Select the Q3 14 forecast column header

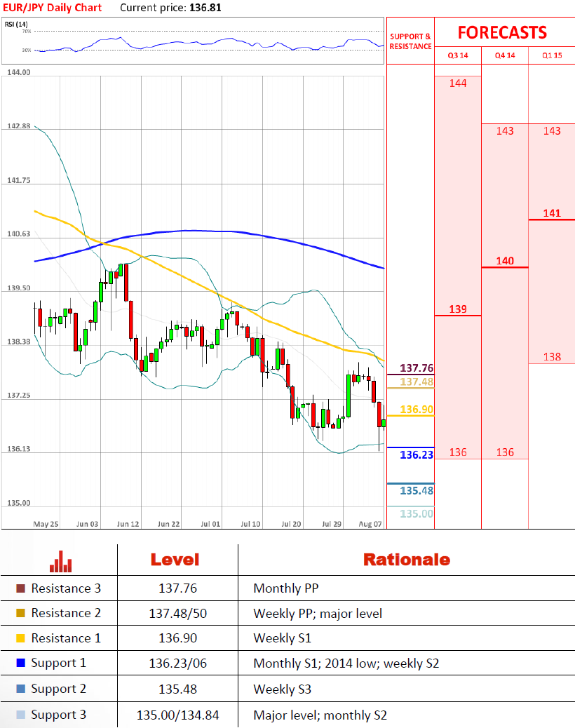[458, 55]
